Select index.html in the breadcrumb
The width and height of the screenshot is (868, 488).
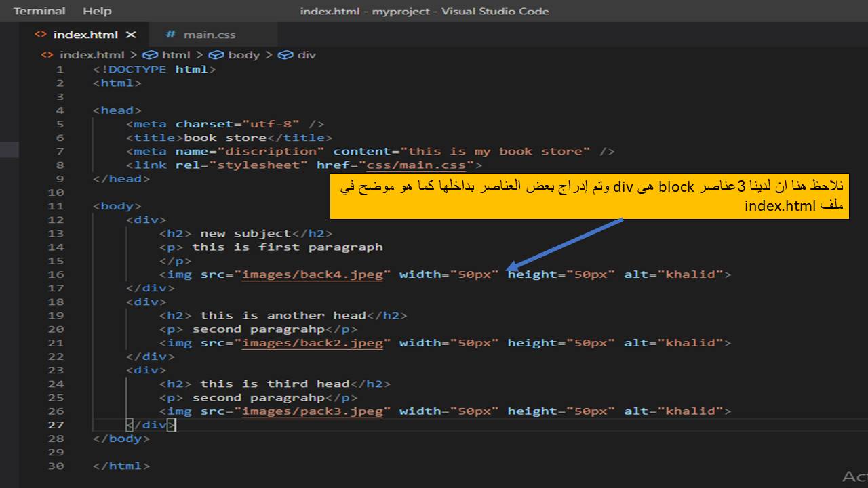point(92,55)
